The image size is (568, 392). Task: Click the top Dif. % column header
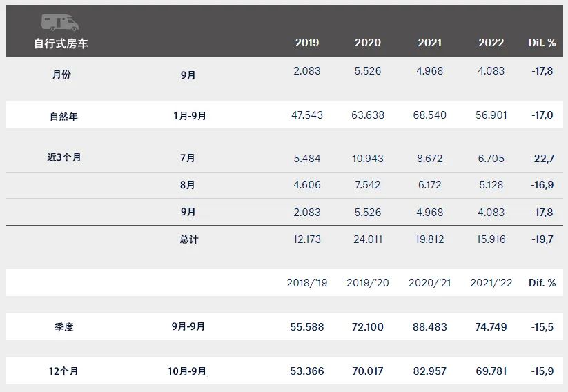pos(542,43)
